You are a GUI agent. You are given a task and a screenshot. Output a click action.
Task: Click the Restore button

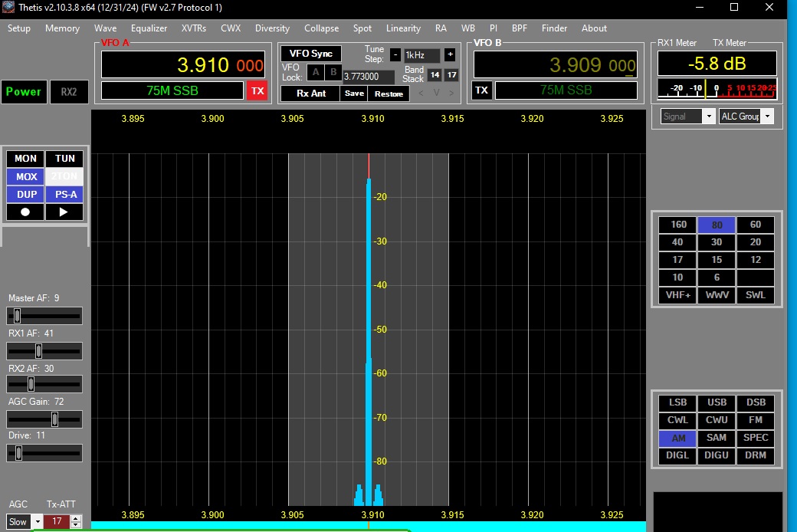tap(389, 94)
